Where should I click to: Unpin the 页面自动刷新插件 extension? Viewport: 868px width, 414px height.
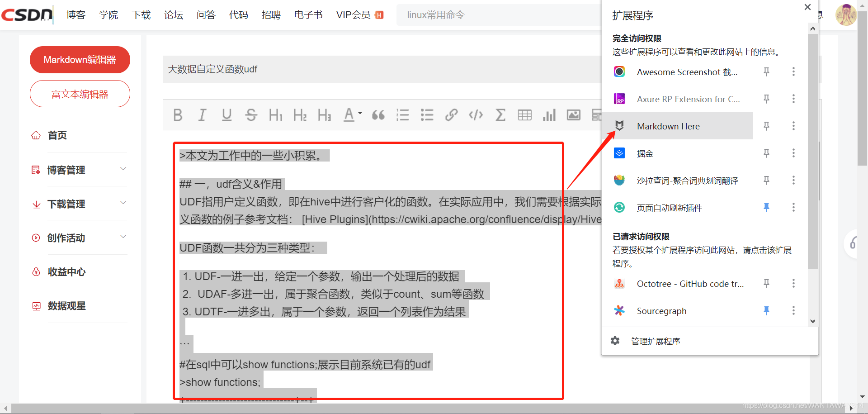[x=766, y=207]
